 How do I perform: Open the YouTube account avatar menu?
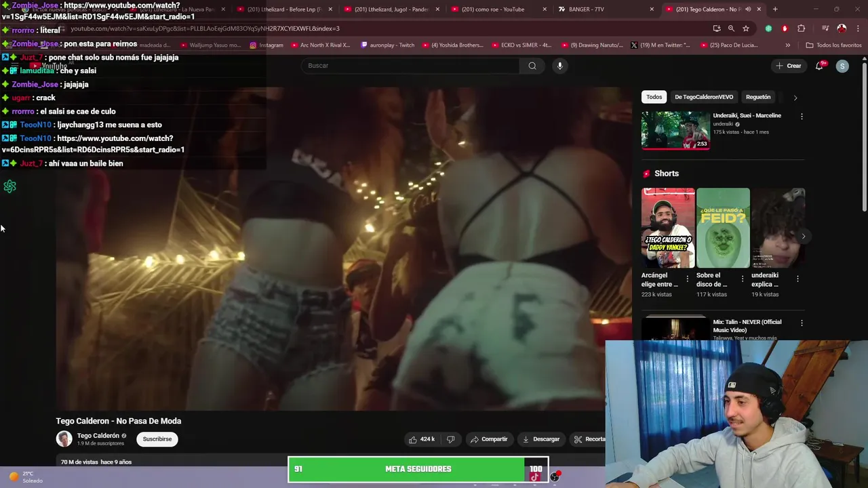click(842, 66)
